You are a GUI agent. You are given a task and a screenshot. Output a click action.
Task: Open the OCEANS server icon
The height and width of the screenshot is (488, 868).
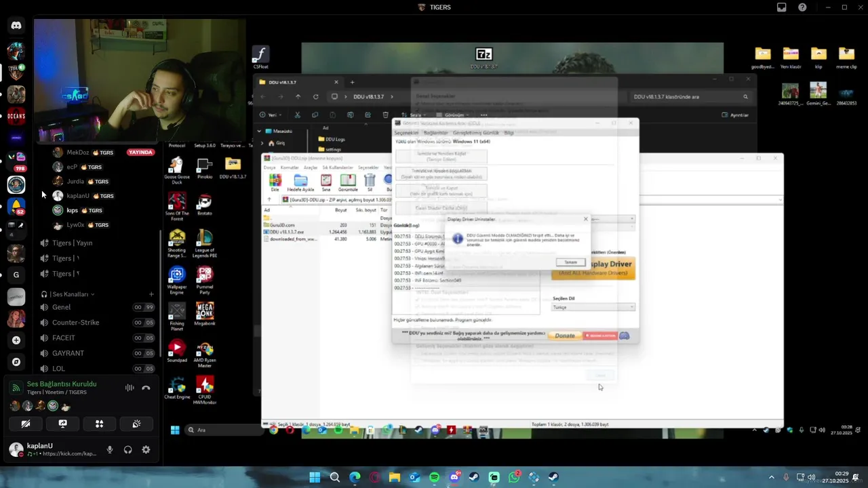(16, 116)
